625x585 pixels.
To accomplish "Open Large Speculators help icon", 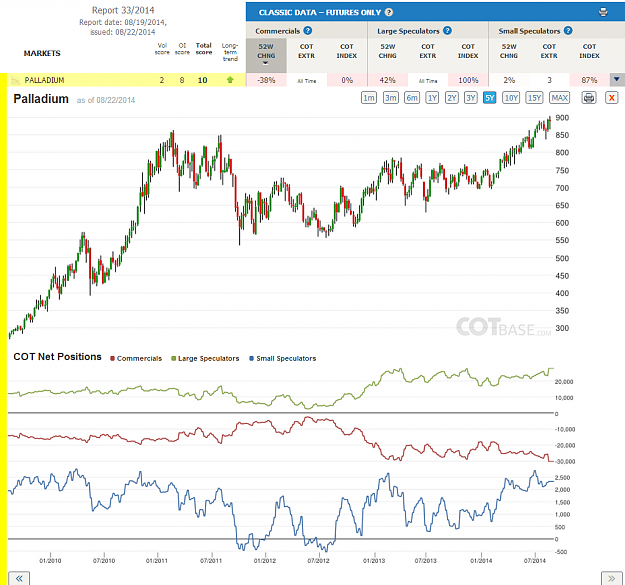I will point(447,31).
